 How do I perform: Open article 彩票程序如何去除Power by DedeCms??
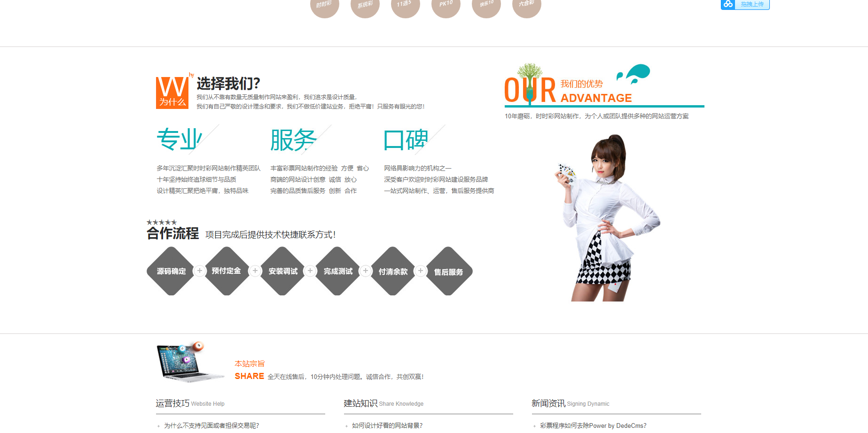click(x=593, y=425)
